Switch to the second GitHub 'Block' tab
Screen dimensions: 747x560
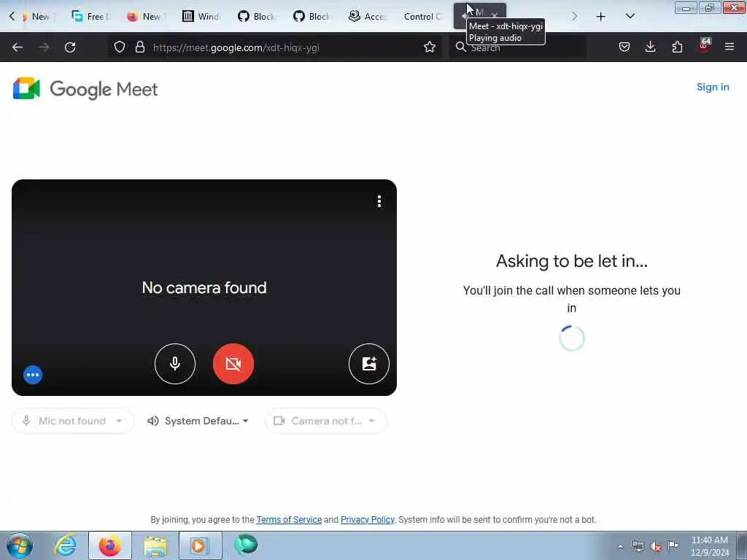pyautogui.click(x=312, y=17)
